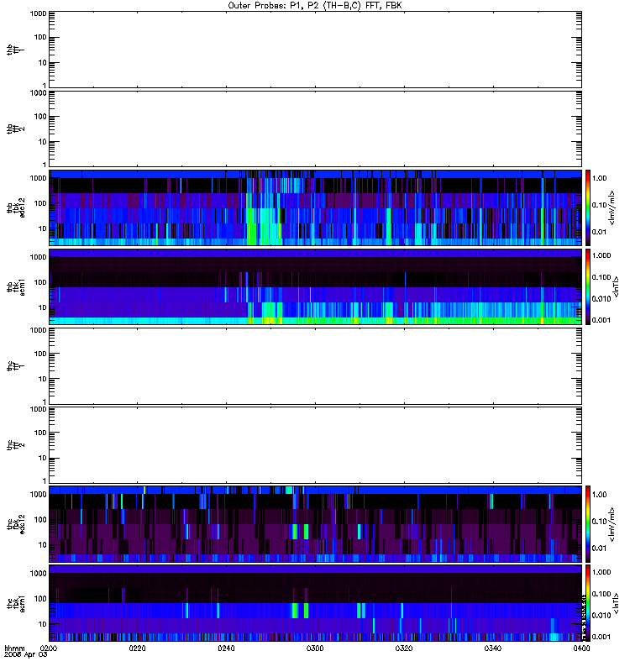Select the thc fbk edc12 color scale bar

click(x=588, y=523)
